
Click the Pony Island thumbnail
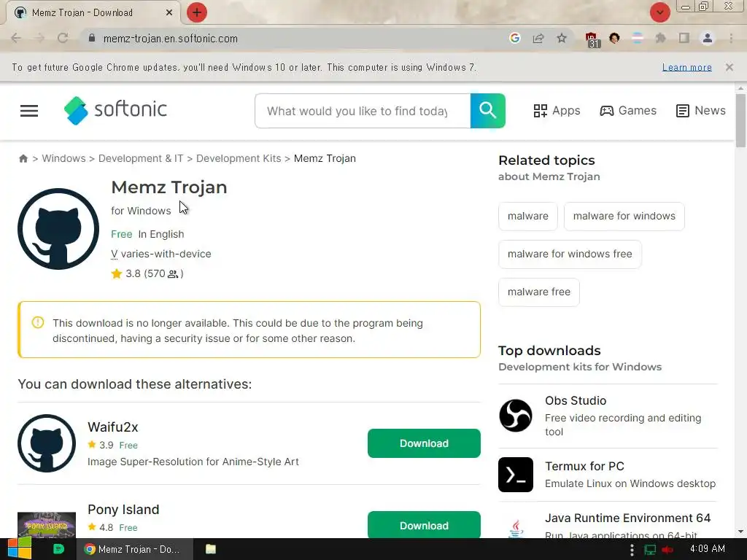(47, 525)
